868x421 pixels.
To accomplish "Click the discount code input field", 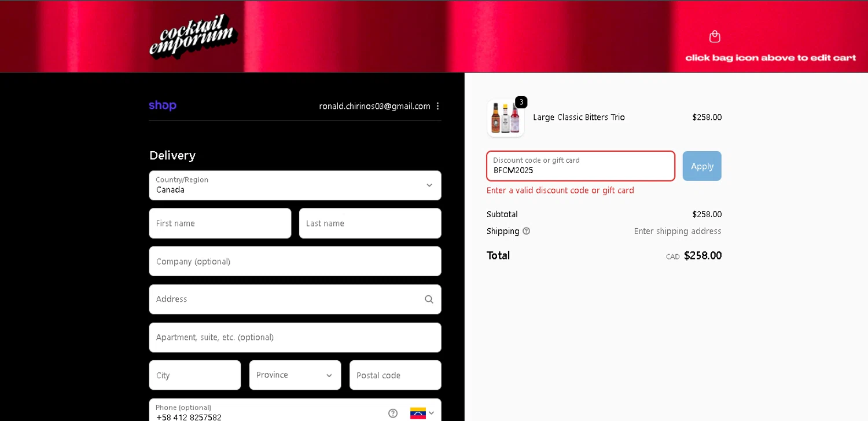I will pos(580,166).
